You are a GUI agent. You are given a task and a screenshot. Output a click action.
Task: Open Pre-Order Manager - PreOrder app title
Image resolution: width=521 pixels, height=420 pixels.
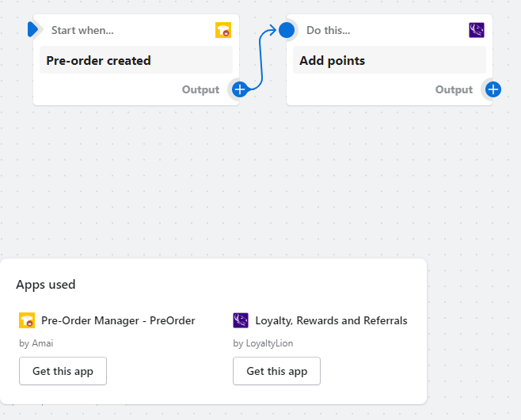tap(118, 320)
